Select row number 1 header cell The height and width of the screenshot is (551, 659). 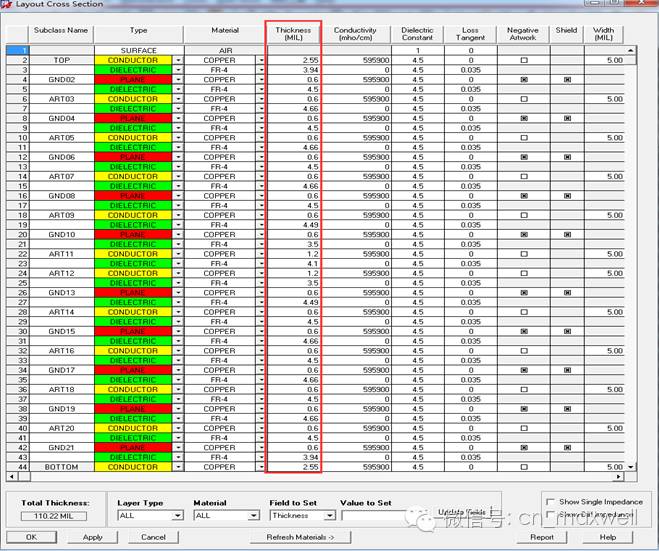point(17,51)
